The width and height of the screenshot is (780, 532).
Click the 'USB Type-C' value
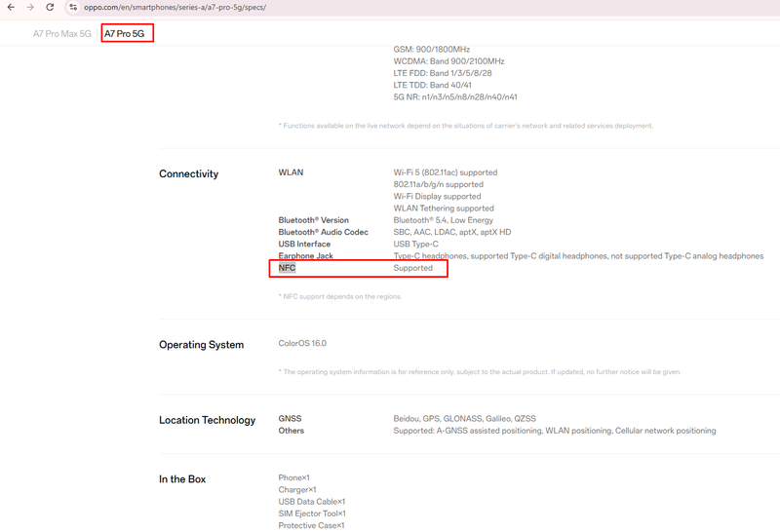pyautogui.click(x=416, y=245)
